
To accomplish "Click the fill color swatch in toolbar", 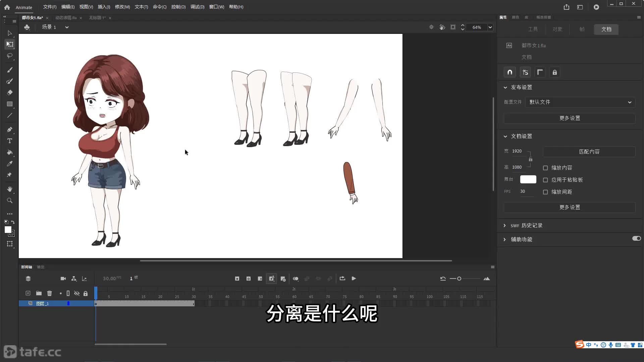I will [x=8, y=230].
